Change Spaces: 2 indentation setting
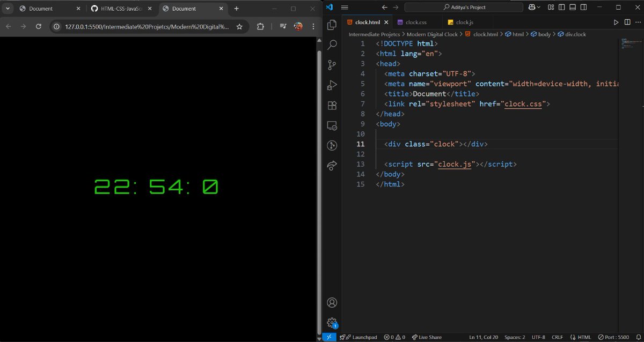The width and height of the screenshot is (644, 342). click(x=515, y=337)
